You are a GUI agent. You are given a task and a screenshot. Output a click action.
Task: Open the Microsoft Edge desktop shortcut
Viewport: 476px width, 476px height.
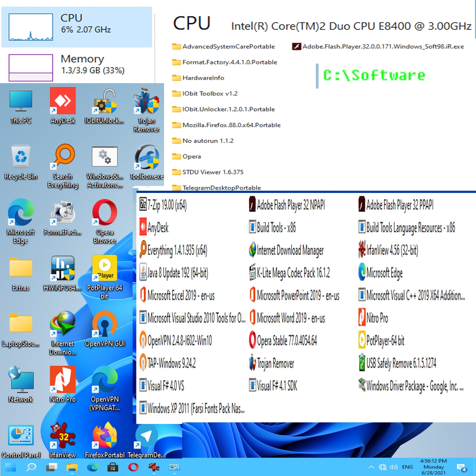click(21, 222)
